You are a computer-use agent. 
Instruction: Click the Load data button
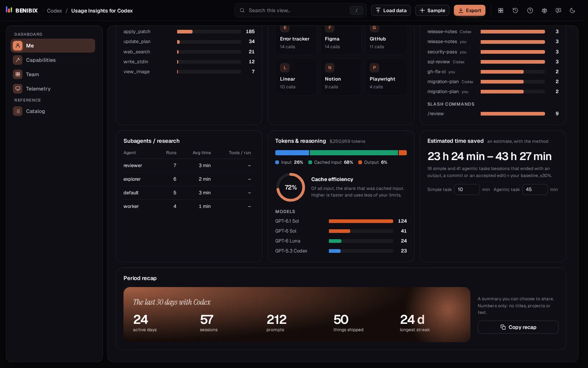(x=391, y=10)
